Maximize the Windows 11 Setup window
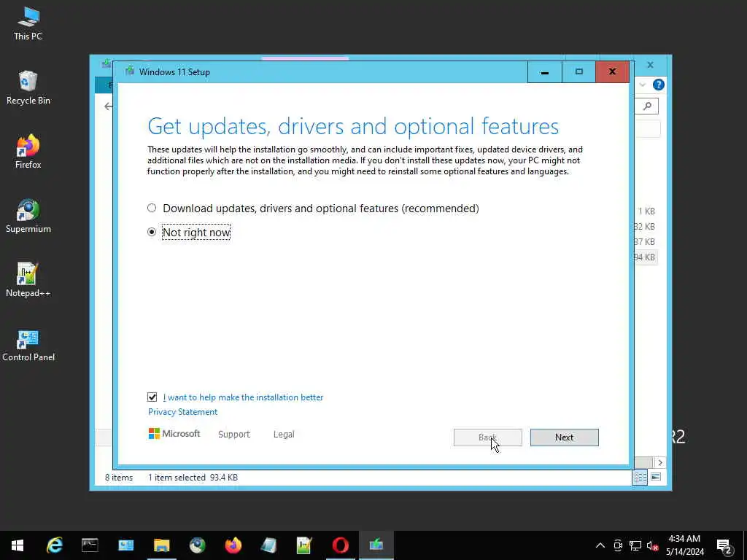747x560 pixels. coord(578,72)
